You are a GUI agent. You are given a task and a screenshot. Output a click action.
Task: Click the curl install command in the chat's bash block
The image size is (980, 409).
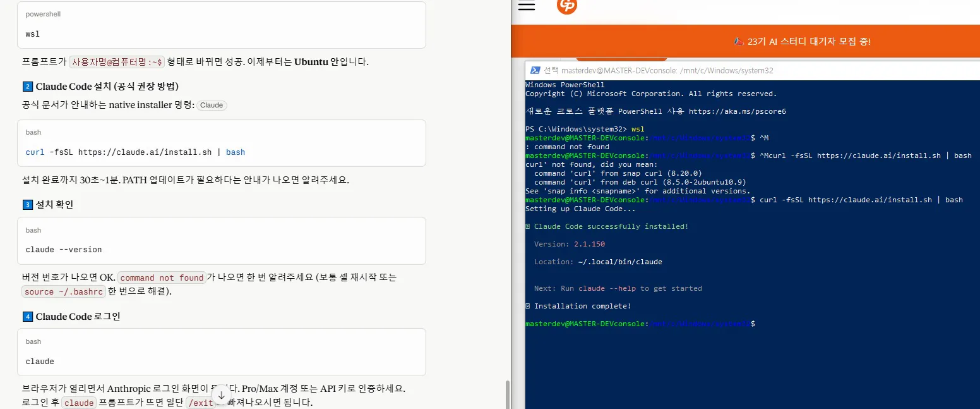click(135, 152)
